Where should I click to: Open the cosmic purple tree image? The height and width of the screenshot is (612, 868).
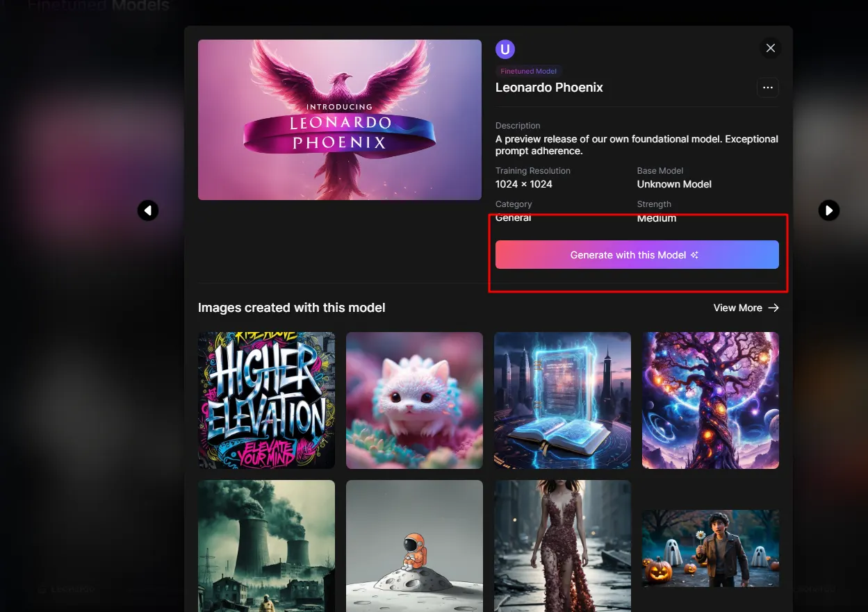pos(710,400)
